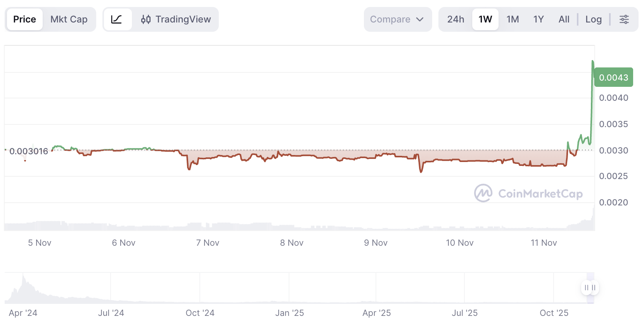This screenshot has width=644, height=331.
Task: Select the 24h time range
Action: click(x=455, y=19)
